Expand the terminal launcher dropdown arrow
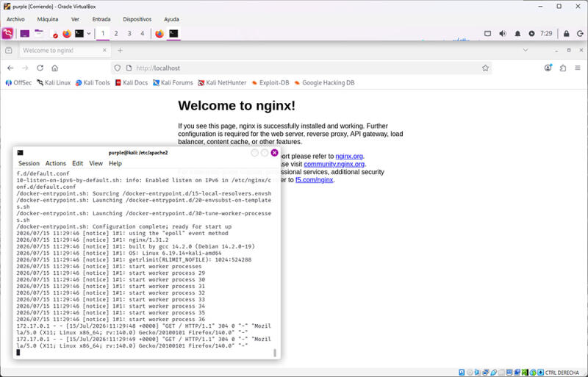The height and width of the screenshot is (377, 588). (x=89, y=34)
